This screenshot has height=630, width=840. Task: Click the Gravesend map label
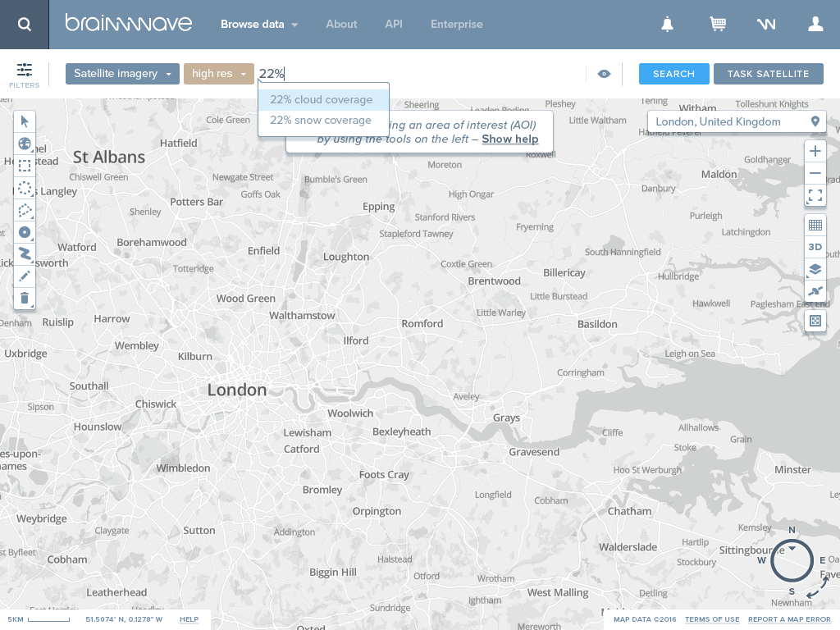[534, 452]
